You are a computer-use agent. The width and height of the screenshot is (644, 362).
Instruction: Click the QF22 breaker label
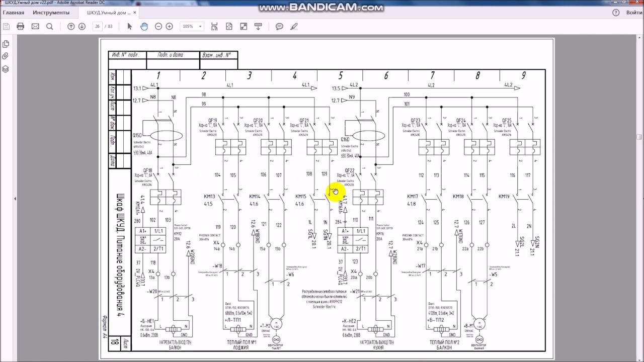(x=350, y=170)
